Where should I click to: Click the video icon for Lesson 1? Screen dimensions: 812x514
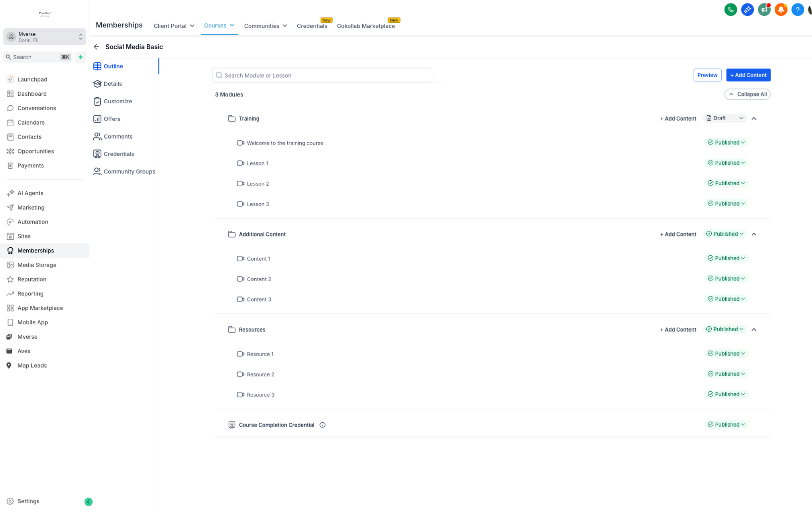pos(241,163)
